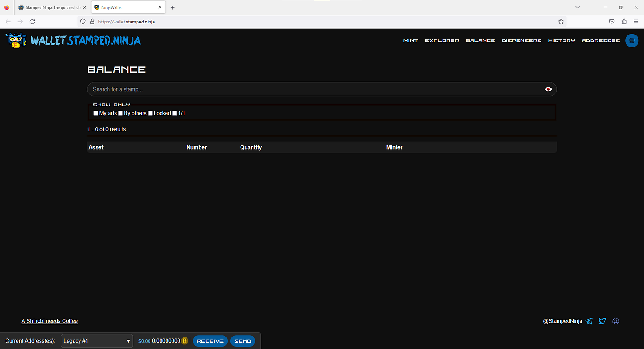Check the Locked filter checkbox
Viewport: 644px width, 349px height.
coord(150,113)
